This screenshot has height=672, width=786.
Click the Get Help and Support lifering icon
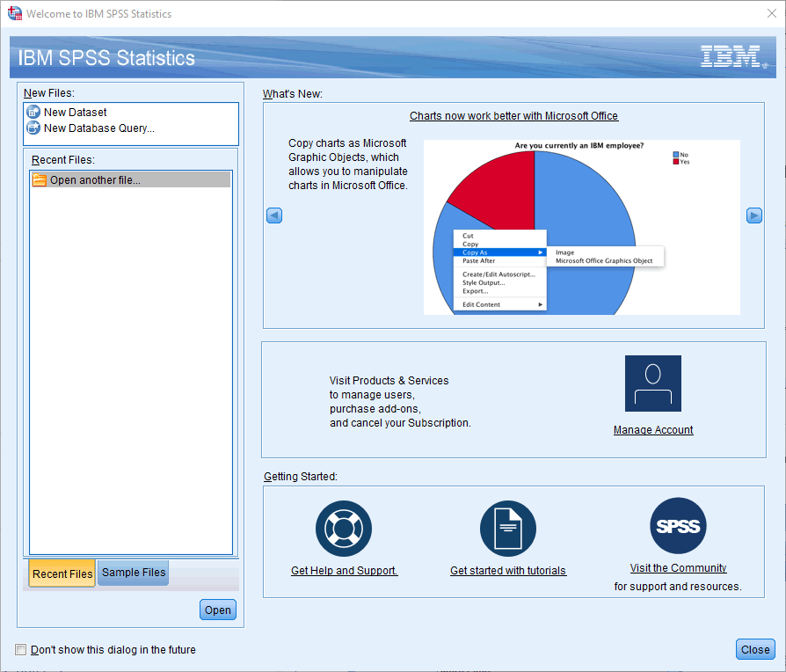click(344, 528)
